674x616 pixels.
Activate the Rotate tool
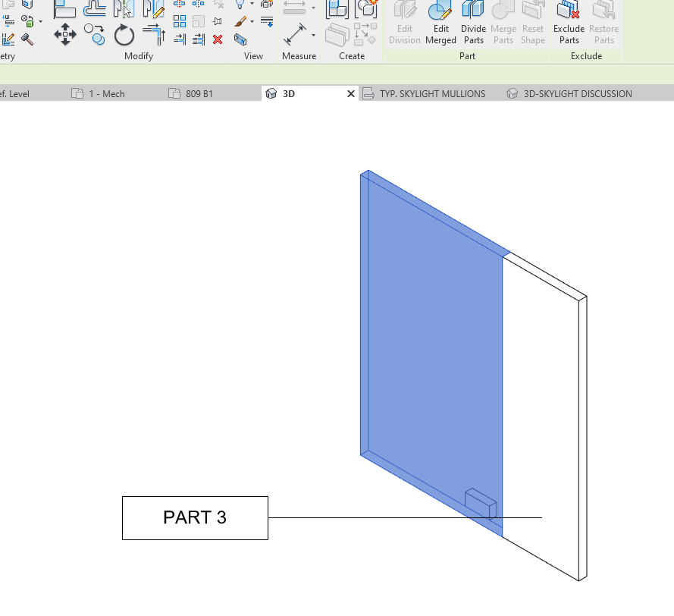124,34
